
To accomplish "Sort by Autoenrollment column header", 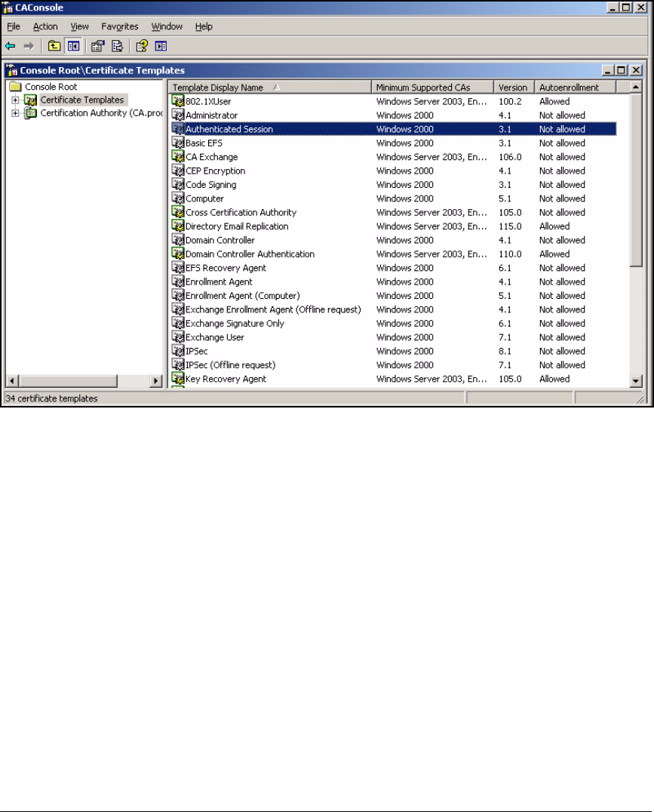I will click(x=576, y=87).
